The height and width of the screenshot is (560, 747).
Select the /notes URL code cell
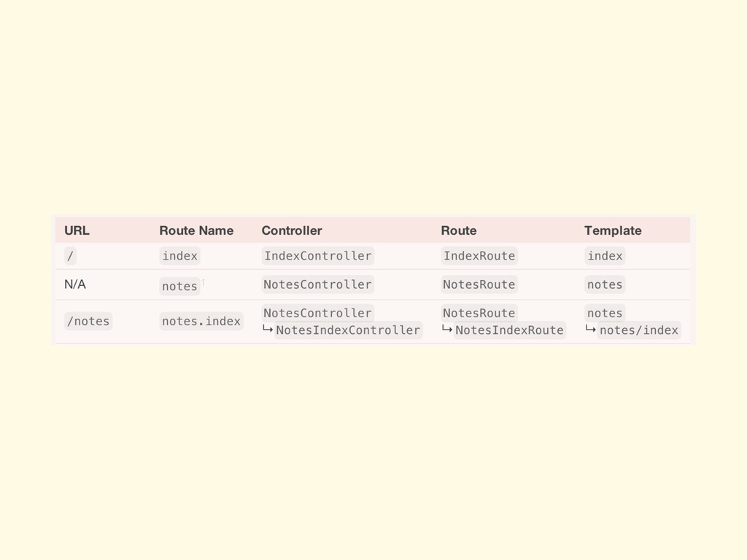pos(88,322)
